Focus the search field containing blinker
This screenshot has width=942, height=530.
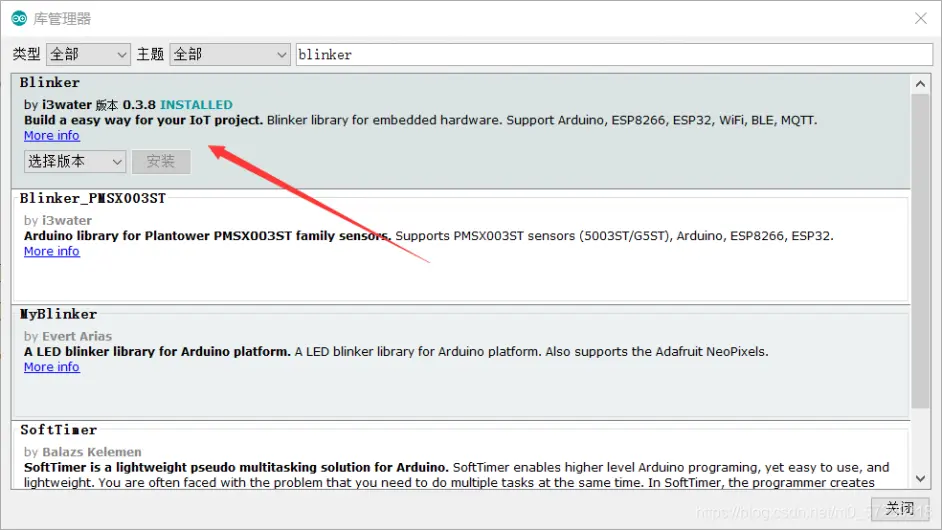[x=614, y=55]
